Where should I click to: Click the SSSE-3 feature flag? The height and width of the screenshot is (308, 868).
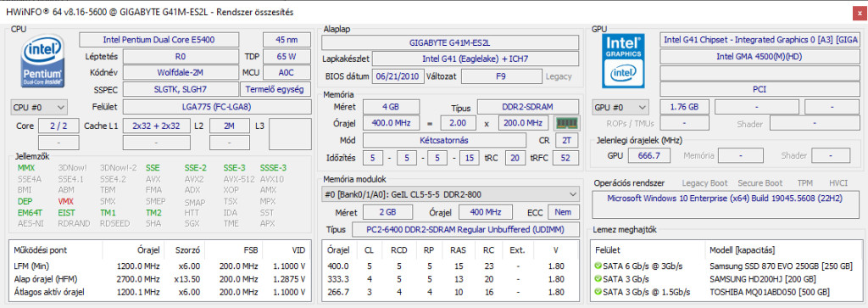tap(273, 168)
